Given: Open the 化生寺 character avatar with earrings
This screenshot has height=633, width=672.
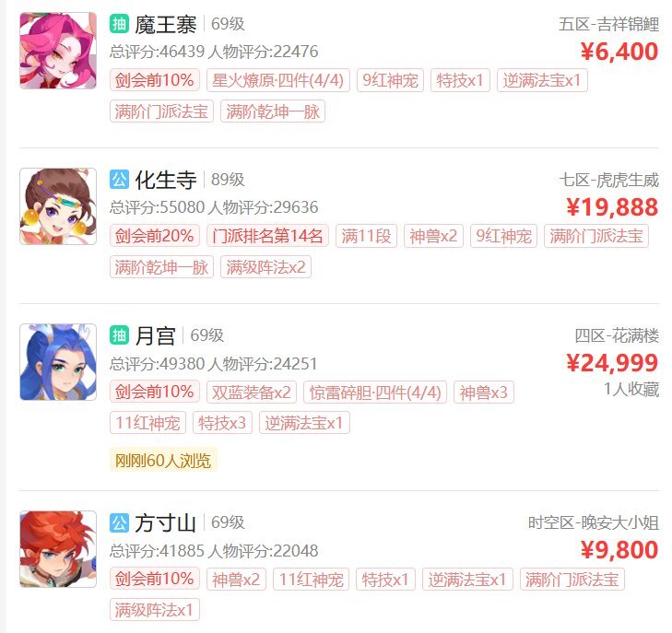Looking at the screenshot, I should (x=58, y=206).
